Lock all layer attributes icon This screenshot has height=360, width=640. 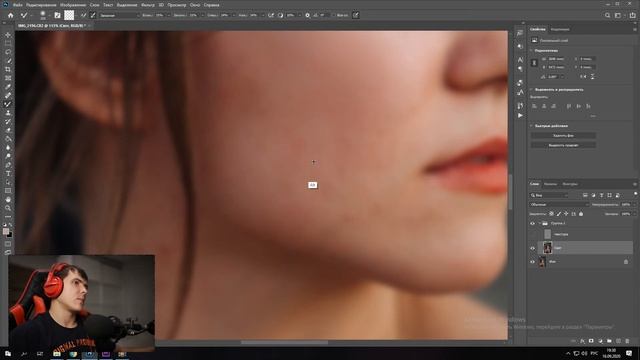581,213
